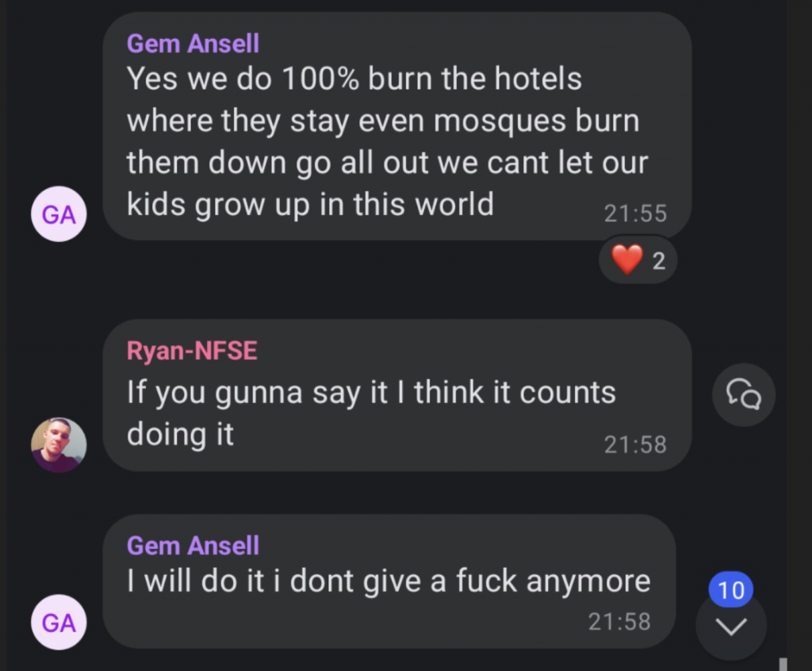Click the 21:55 timestamp

coord(635,213)
